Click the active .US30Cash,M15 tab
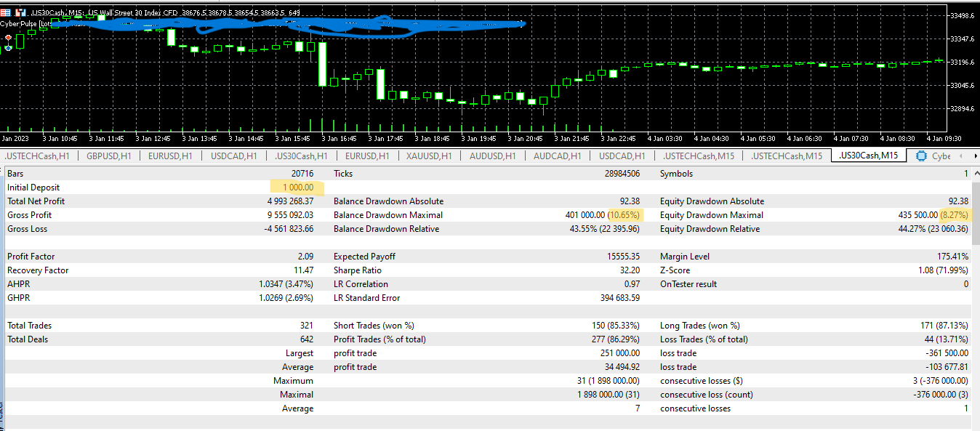The image size is (980, 431). tap(868, 156)
